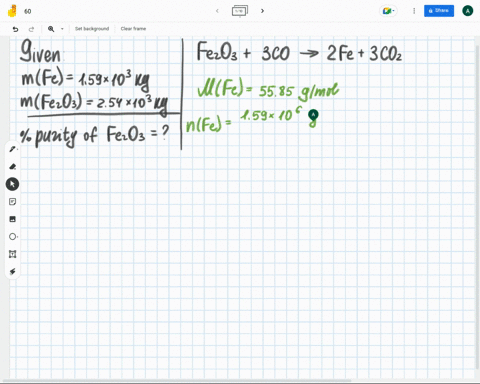Select the Pen tool
The width and height of the screenshot is (480, 384).
(x=12, y=149)
